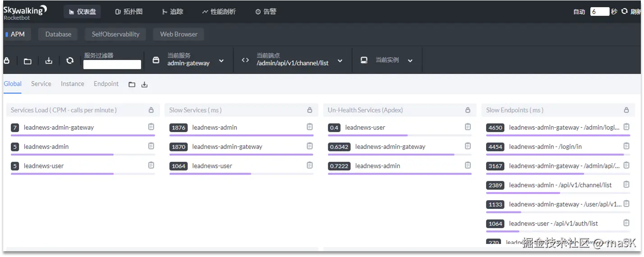Click the 1876 ms value badge
This screenshot has width=644, height=257.
pos(179,128)
